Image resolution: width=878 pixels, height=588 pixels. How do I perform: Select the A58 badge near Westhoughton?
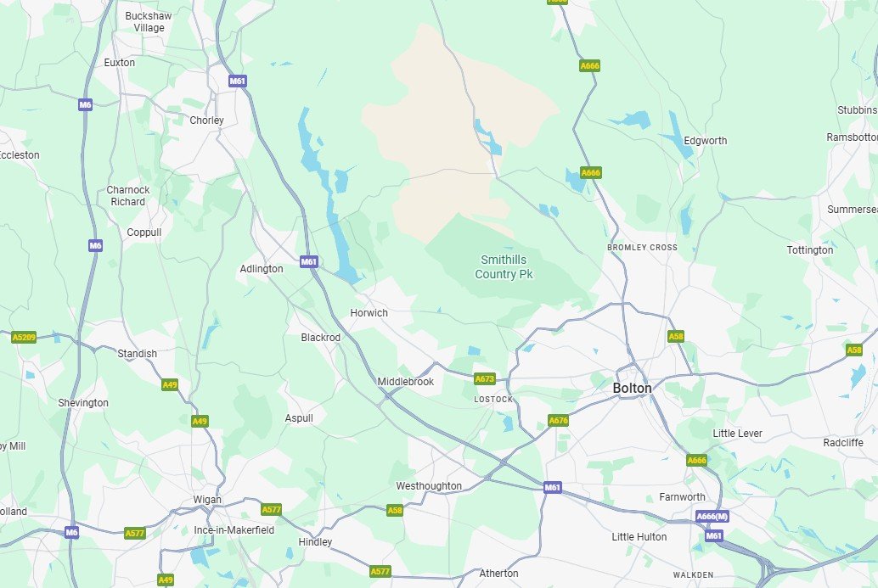pyautogui.click(x=395, y=510)
